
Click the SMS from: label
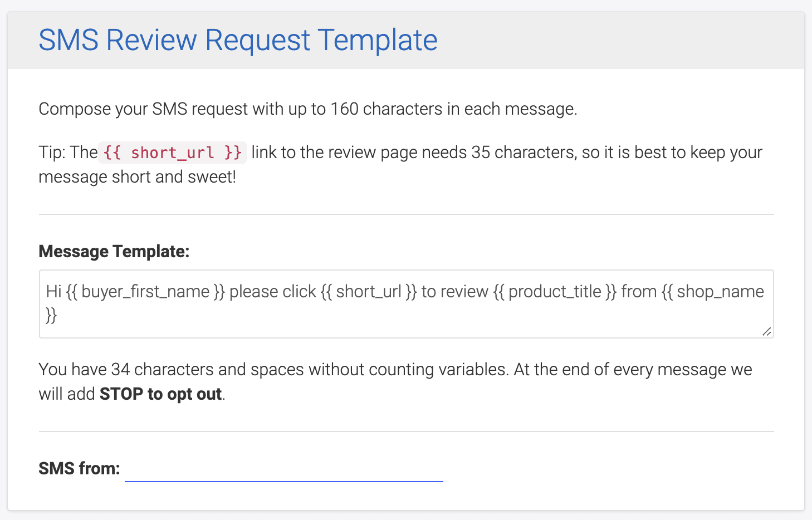click(x=79, y=468)
